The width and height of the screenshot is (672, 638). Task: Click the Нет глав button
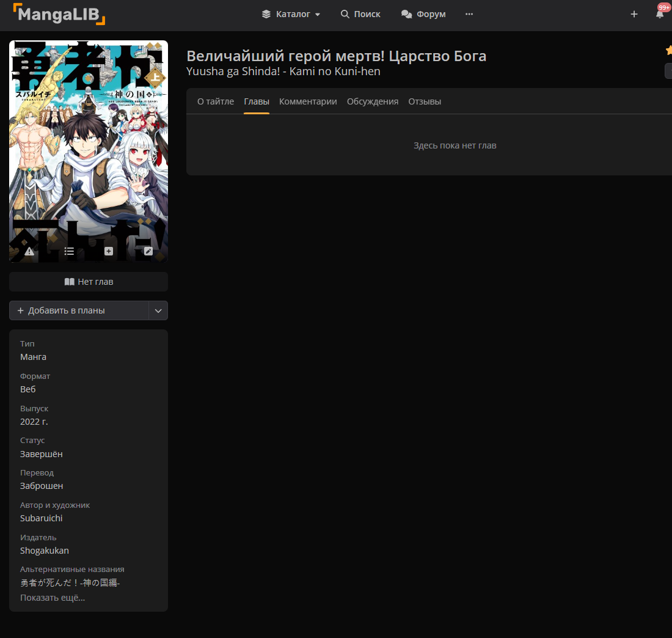(x=89, y=282)
